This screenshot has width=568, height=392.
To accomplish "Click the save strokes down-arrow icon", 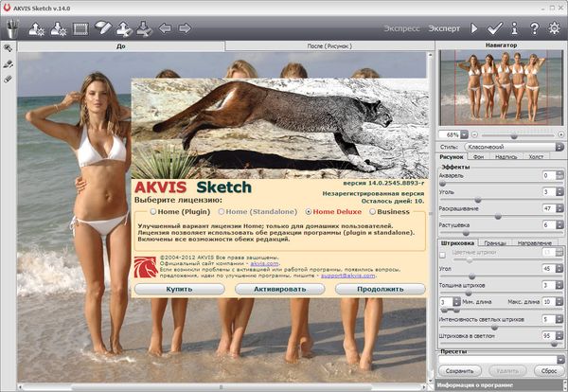I will click(144, 29).
